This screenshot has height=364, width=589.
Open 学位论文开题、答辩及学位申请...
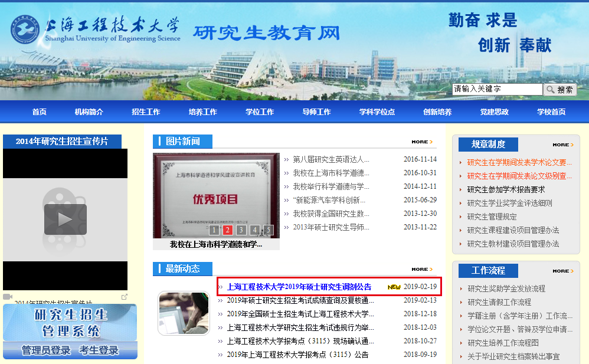tap(520, 329)
